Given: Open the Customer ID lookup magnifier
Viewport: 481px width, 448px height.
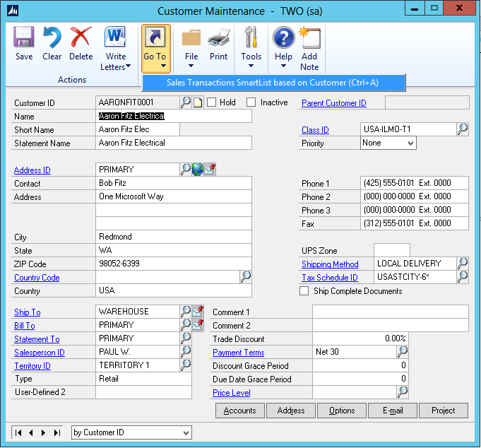Looking at the screenshot, I should click(x=186, y=102).
